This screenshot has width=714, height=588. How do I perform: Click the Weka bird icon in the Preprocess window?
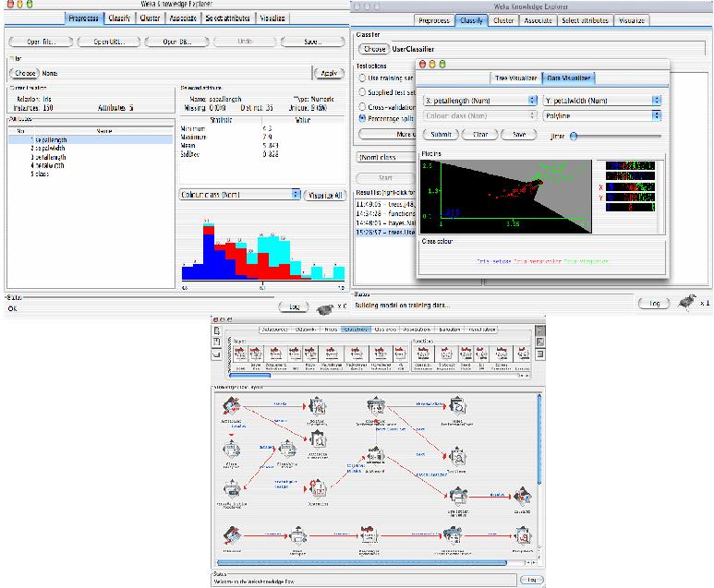coord(325,309)
